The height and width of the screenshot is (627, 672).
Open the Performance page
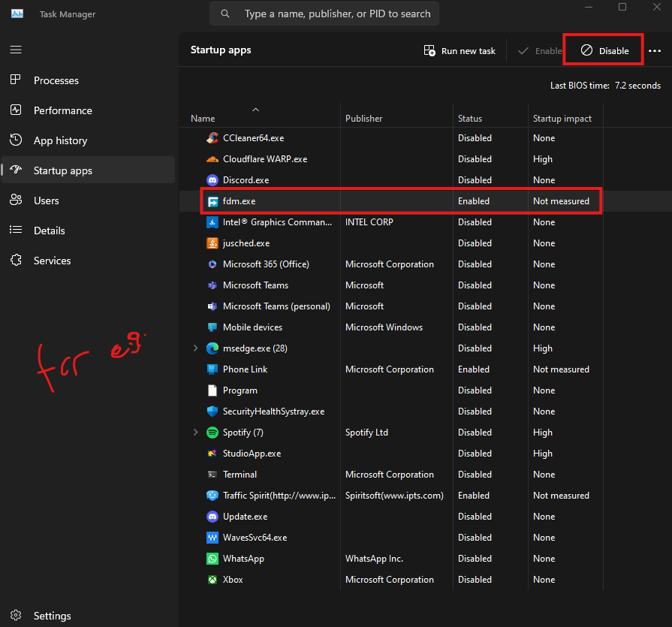tap(88, 110)
